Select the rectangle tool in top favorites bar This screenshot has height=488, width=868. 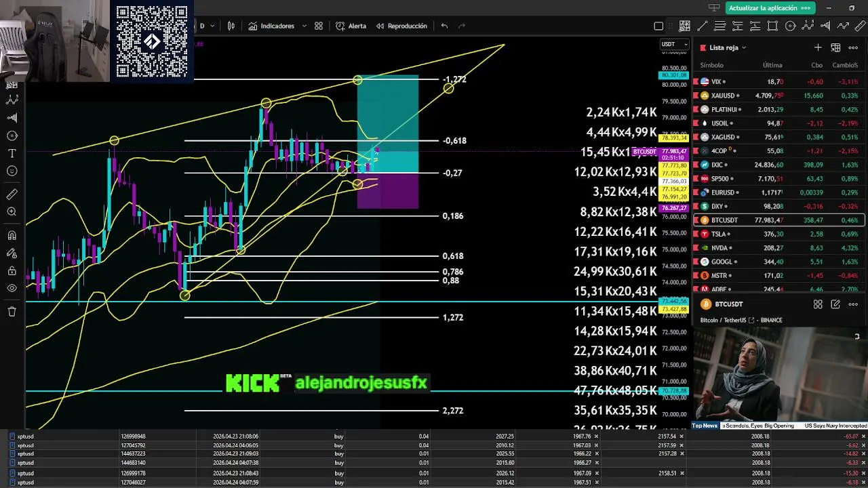tap(772, 26)
